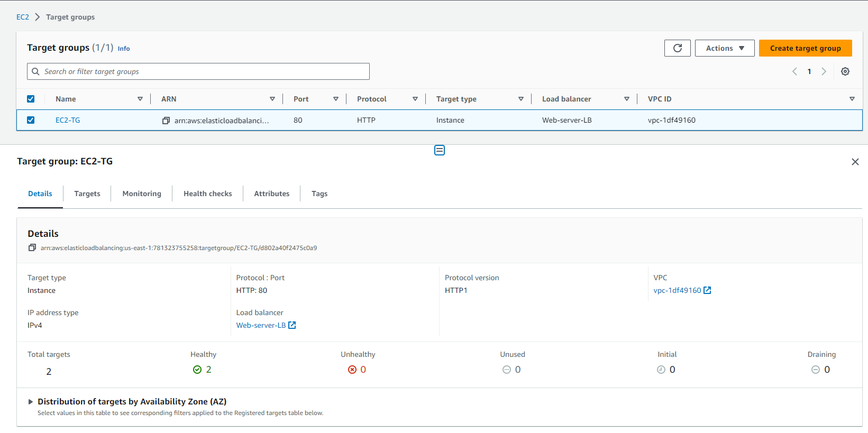Click the search magnifier icon
This screenshot has width=868, height=433.
tap(36, 71)
